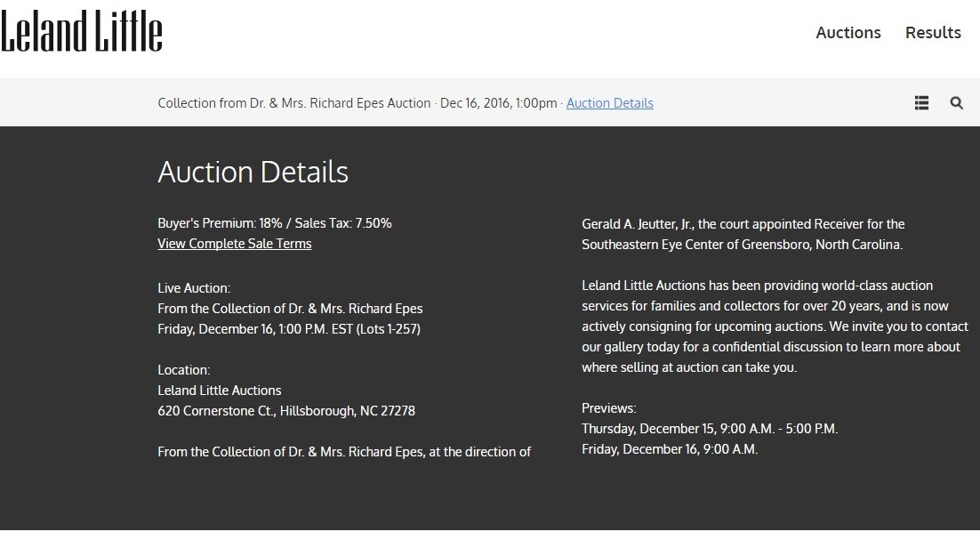980x548 pixels.
Task: Click Southeastern Eye Center of Greensboro line
Action: [743, 245]
